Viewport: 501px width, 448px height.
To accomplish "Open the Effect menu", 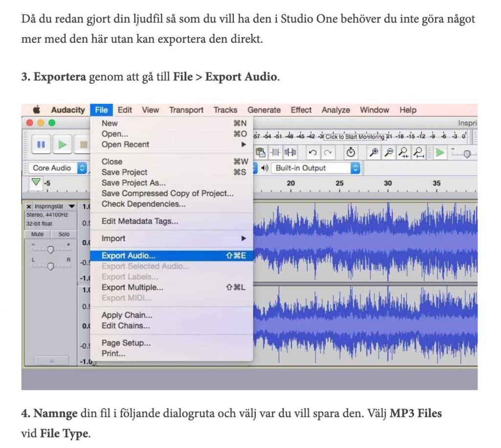I will (301, 110).
